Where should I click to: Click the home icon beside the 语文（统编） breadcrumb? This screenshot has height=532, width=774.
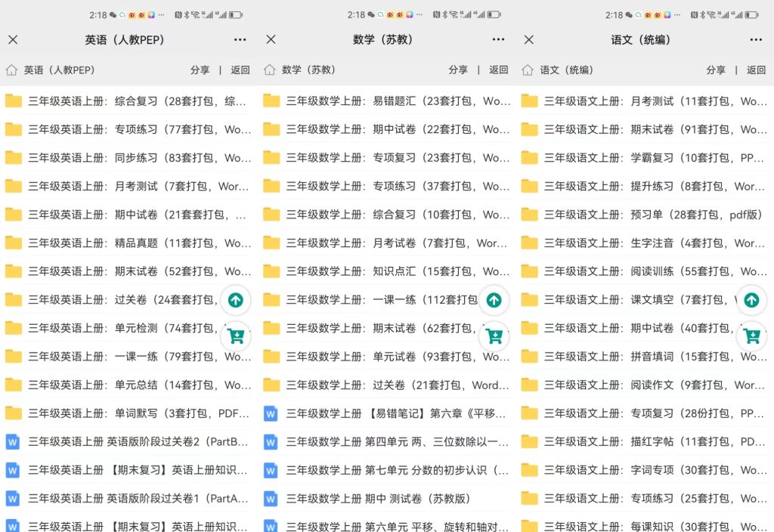point(528,70)
